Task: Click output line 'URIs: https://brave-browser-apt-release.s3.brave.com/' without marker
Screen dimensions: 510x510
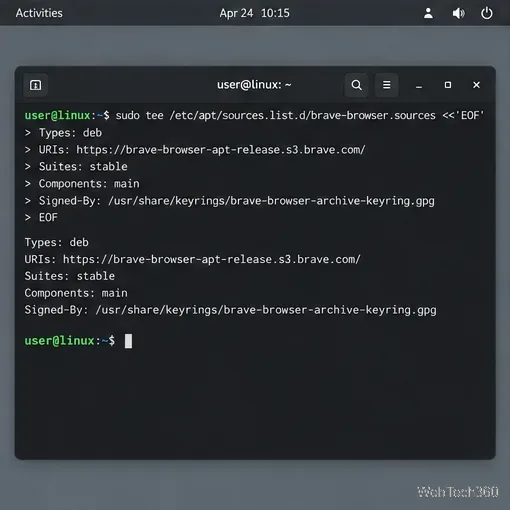Action: [x=192, y=259]
